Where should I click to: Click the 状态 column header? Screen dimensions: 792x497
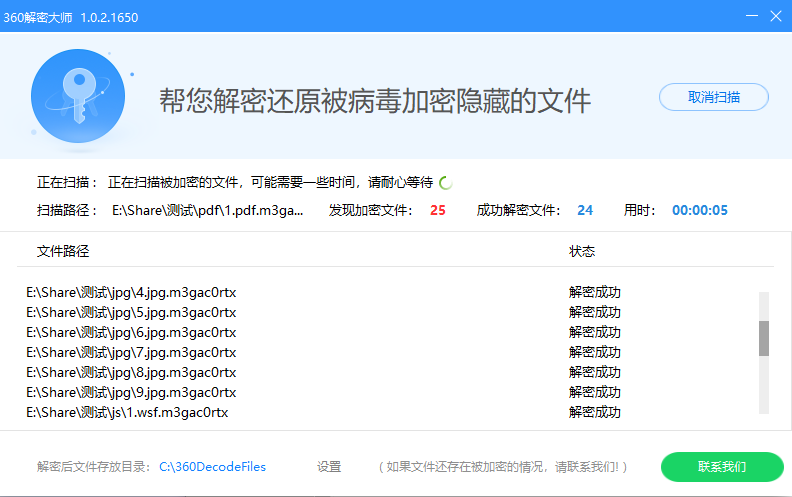point(582,251)
